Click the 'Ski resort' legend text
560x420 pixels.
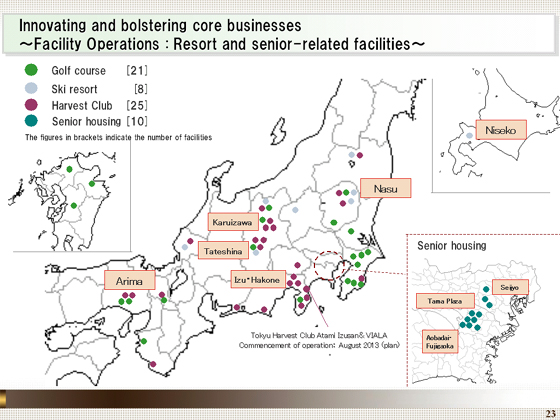point(74,89)
